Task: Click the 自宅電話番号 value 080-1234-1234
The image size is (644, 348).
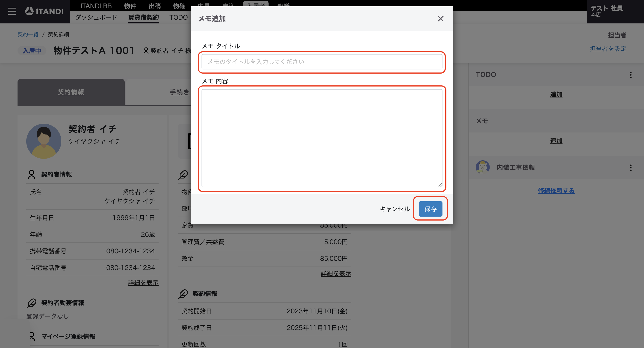Action: 131,268
